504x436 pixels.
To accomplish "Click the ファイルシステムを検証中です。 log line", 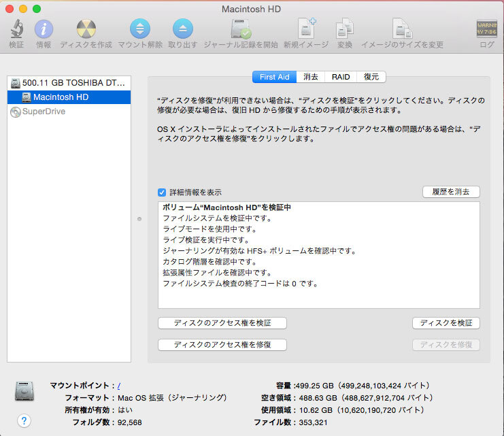I will point(218,218).
